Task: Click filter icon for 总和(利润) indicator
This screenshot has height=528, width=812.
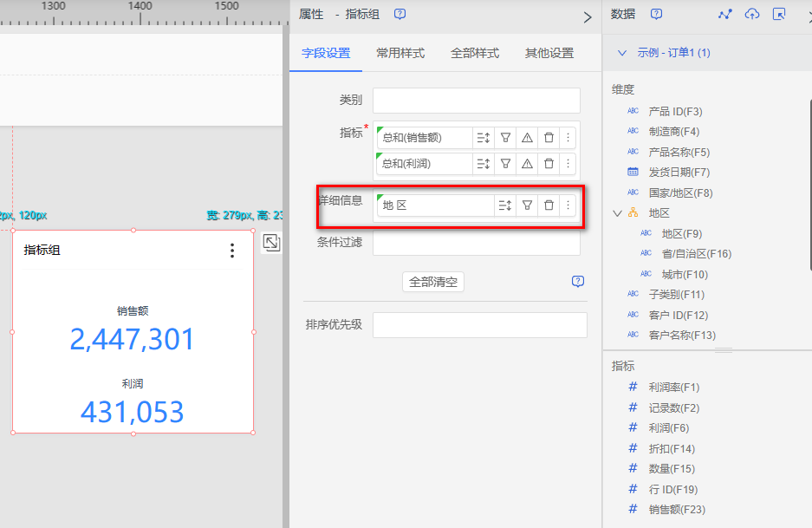Action: pyautogui.click(x=505, y=164)
